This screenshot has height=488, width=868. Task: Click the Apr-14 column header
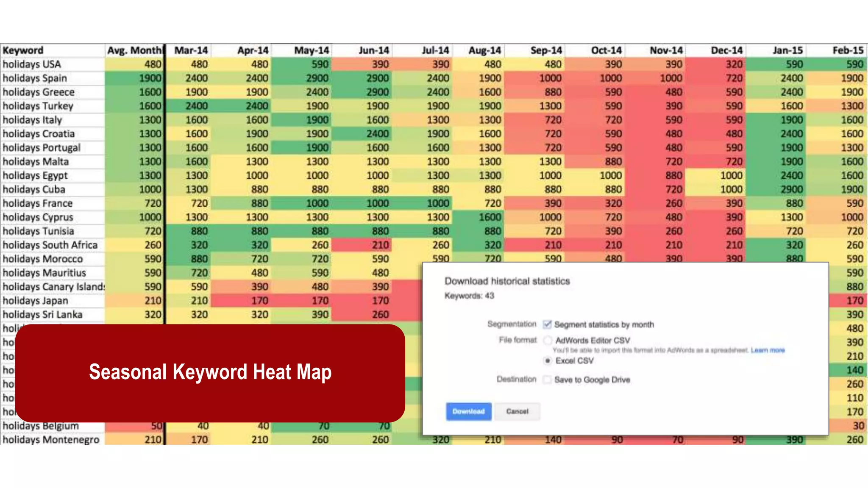point(241,50)
